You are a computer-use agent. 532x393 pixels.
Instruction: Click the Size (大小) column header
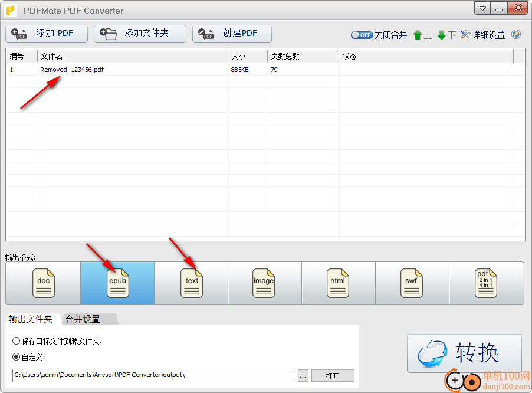point(248,56)
